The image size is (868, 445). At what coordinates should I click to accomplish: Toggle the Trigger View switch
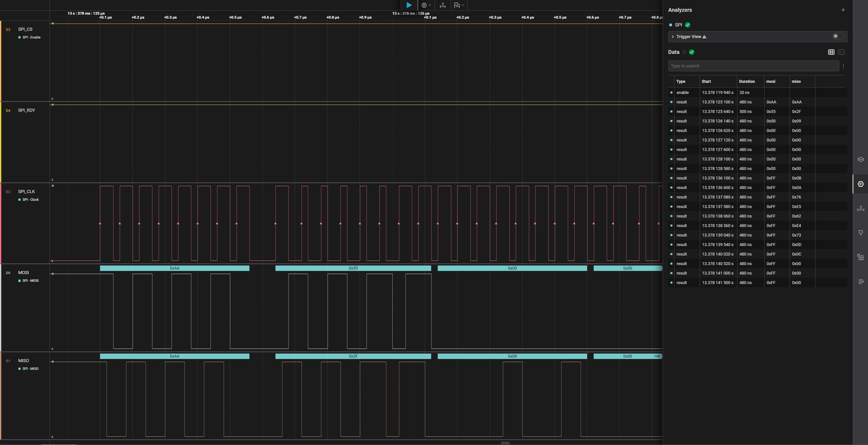click(x=838, y=36)
